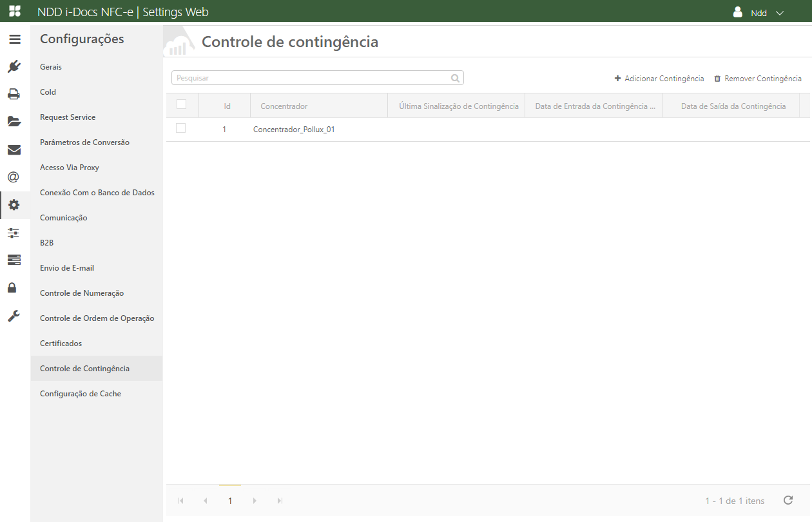Click the hamburger menu icon
Image resolution: width=812 pixels, height=522 pixels.
click(x=14, y=39)
